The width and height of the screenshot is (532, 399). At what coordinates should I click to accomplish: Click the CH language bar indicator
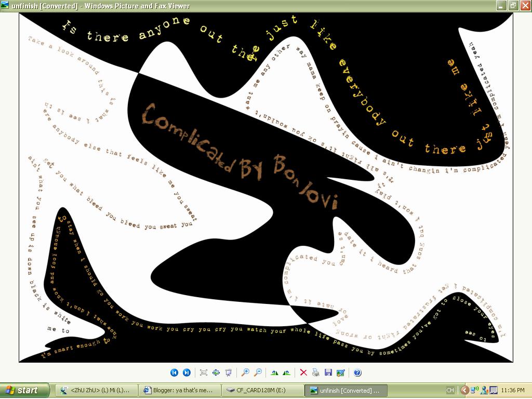[x=450, y=390]
